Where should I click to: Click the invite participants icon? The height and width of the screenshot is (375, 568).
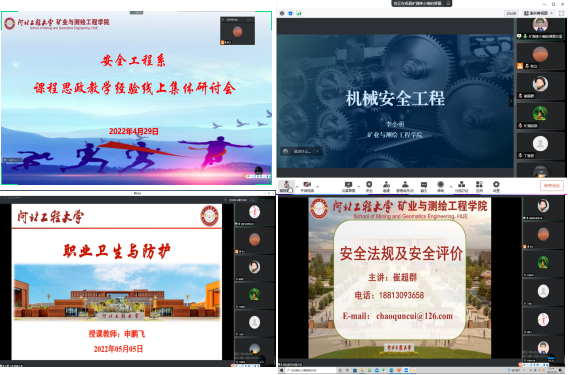[387, 186]
